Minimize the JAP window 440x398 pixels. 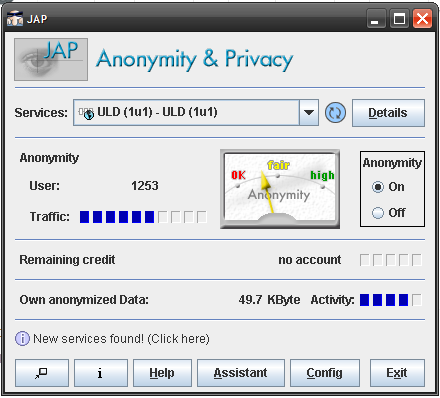375,19
